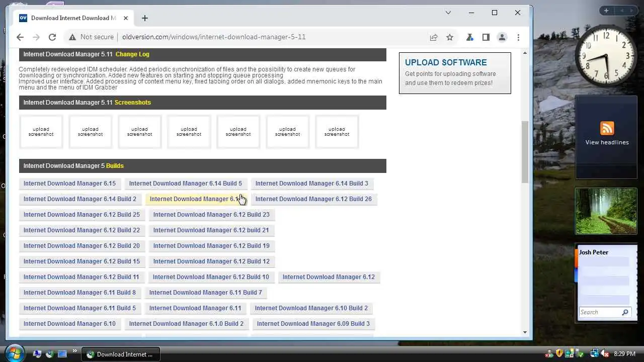The image size is (644, 362).
Task: Close the Download Internet Download Manager tab
Action: pos(126,18)
